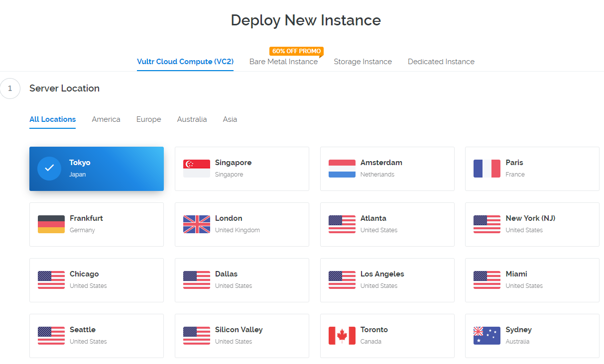Click the French flag for Paris

pyautogui.click(x=486, y=169)
